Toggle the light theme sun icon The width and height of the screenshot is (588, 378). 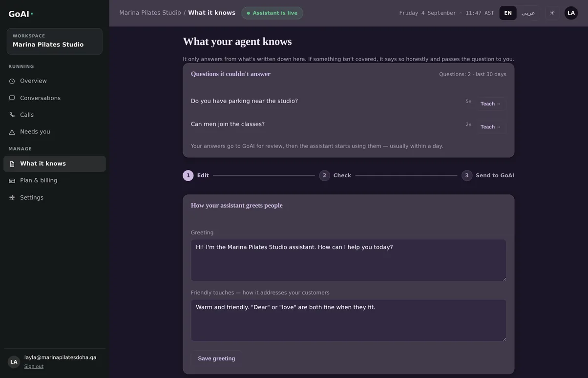coord(552,13)
